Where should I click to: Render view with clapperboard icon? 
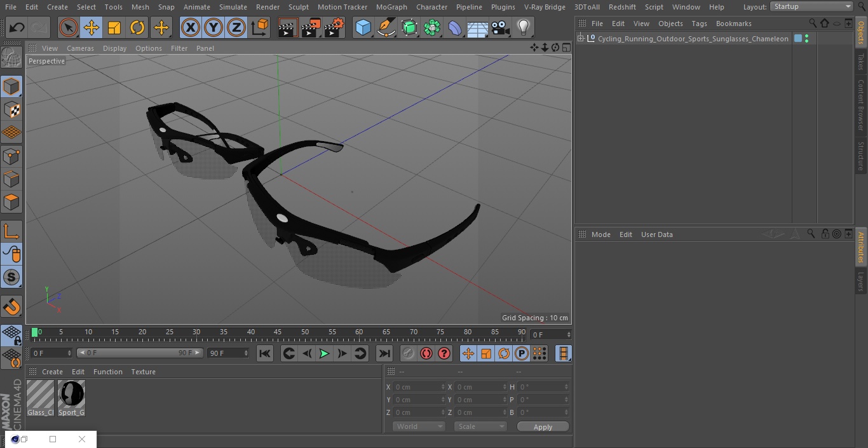288,28
